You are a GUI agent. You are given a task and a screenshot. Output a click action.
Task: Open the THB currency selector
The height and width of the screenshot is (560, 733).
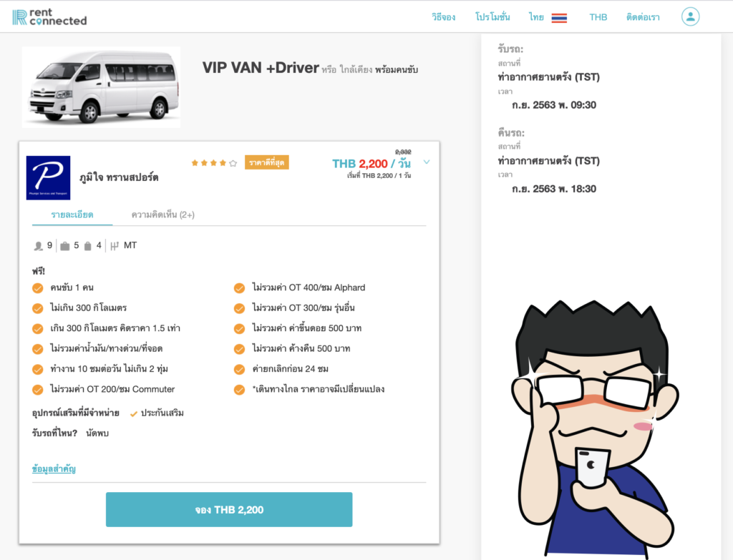coord(598,17)
